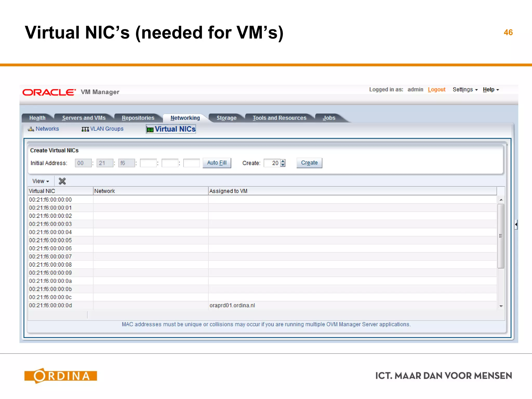532x399 pixels.
Task: Click the Virtual NIC column header
Action: coord(60,191)
